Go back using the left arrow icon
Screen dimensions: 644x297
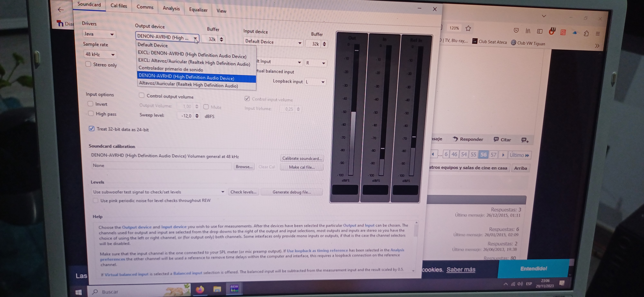[61, 10]
